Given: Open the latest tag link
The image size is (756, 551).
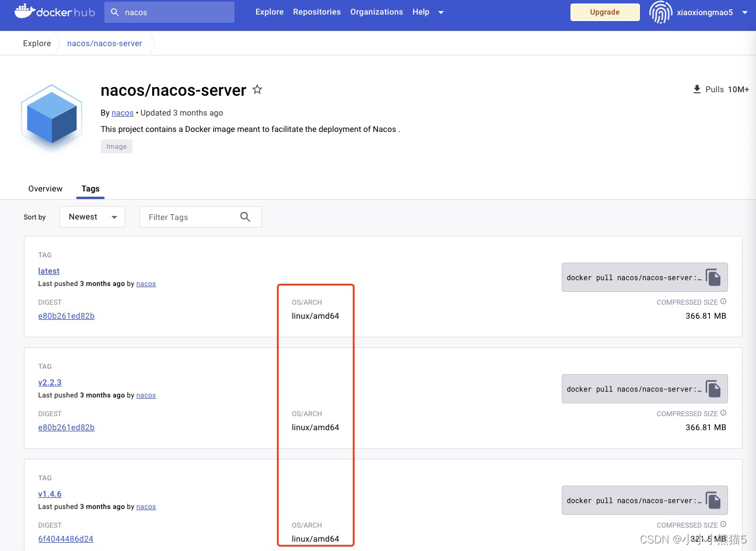Looking at the screenshot, I should coord(49,271).
